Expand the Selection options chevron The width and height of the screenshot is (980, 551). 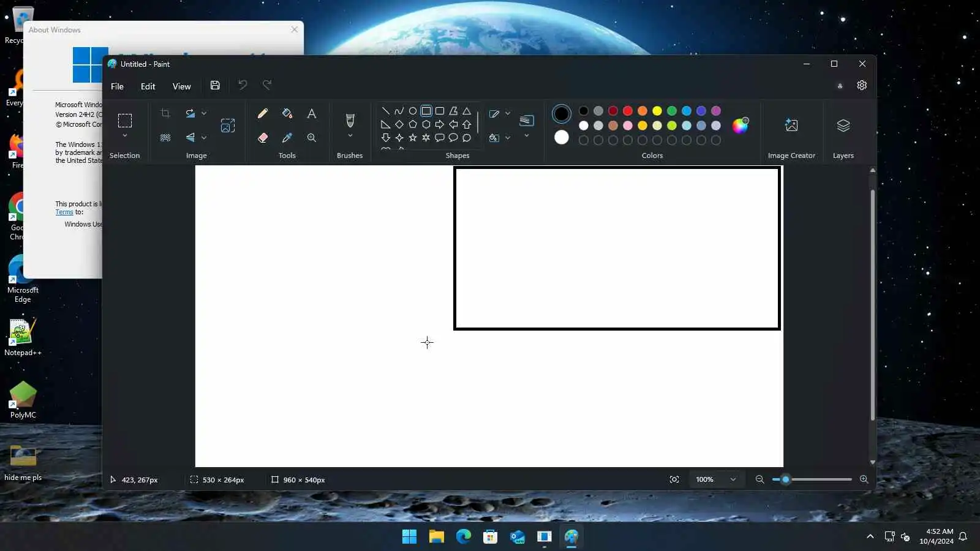(x=125, y=136)
